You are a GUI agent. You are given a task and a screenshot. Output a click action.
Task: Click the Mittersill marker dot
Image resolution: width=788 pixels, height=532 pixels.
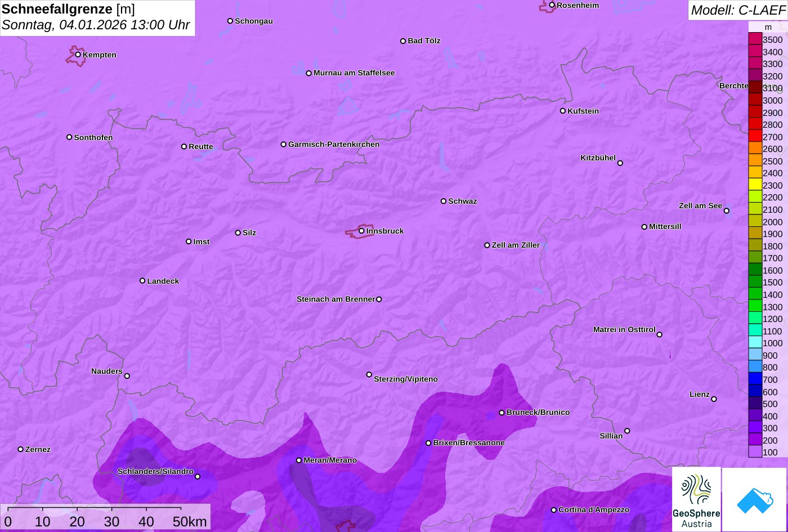click(644, 227)
